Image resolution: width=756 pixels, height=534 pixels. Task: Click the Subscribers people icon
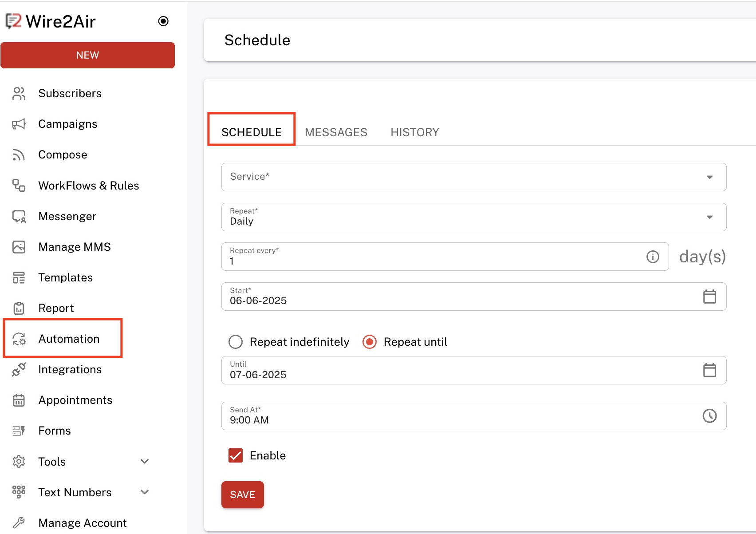coord(19,93)
